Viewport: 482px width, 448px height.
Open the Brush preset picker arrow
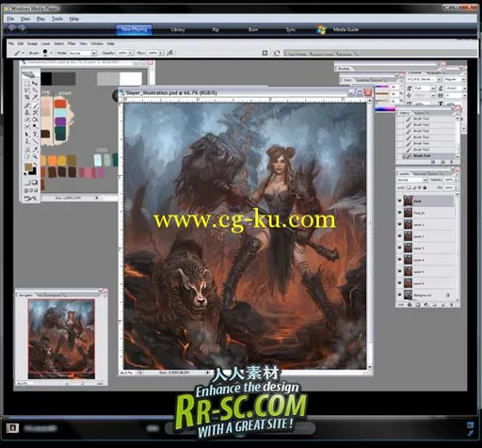[x=52, y=53]
